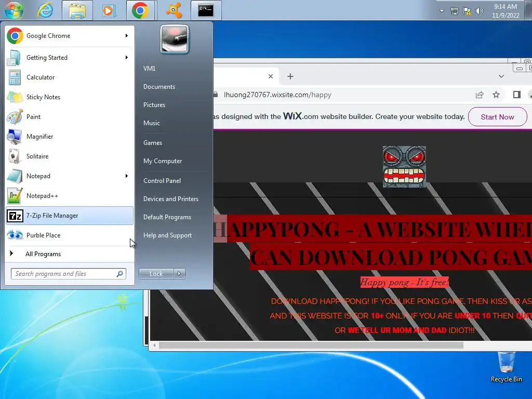This screenshot has width=532, height=399.
Task: Close the Chrome tab
Action: coord(270,76)
